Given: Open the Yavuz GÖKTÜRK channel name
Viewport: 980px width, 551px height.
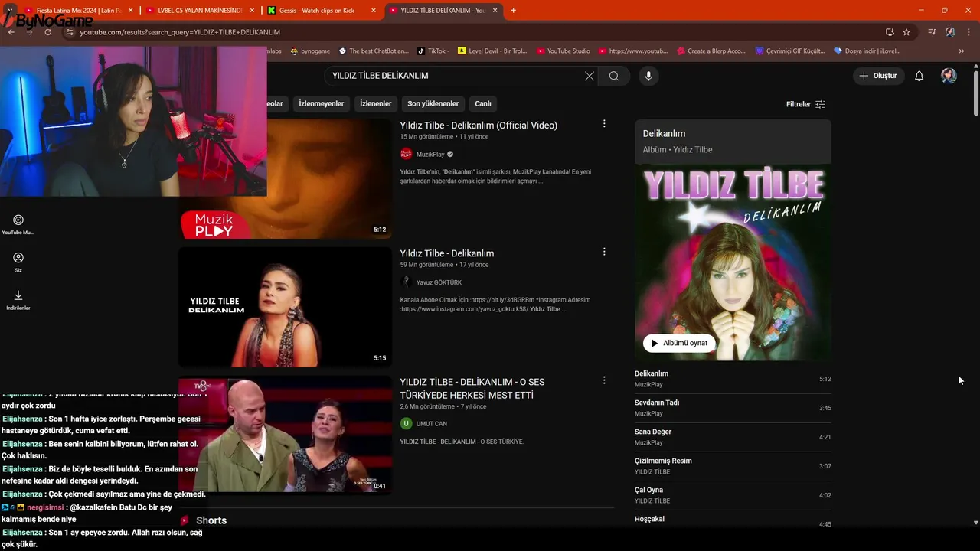Looking at the screenshot, I should [x=439, y=282].
